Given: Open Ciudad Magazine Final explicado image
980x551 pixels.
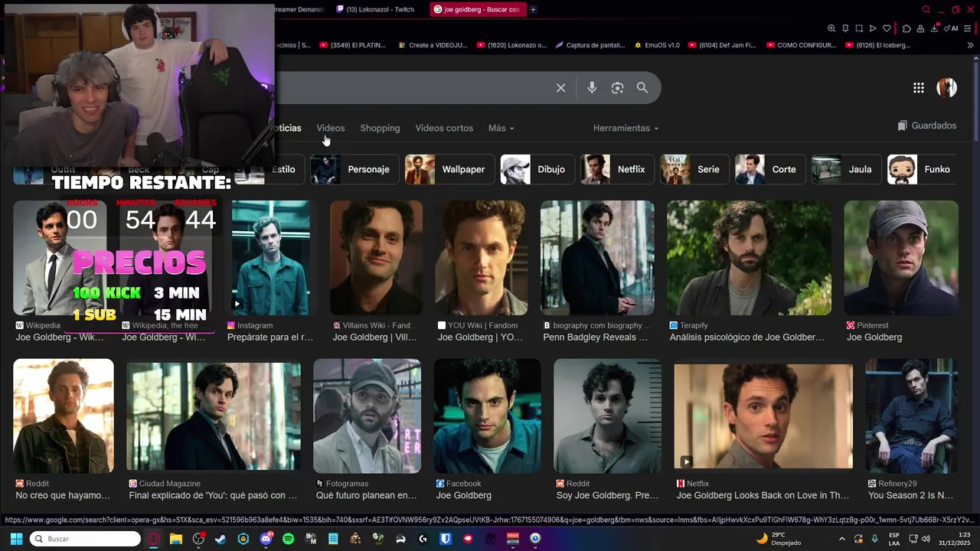Looking at the screenshot, I should click(214, 416).
